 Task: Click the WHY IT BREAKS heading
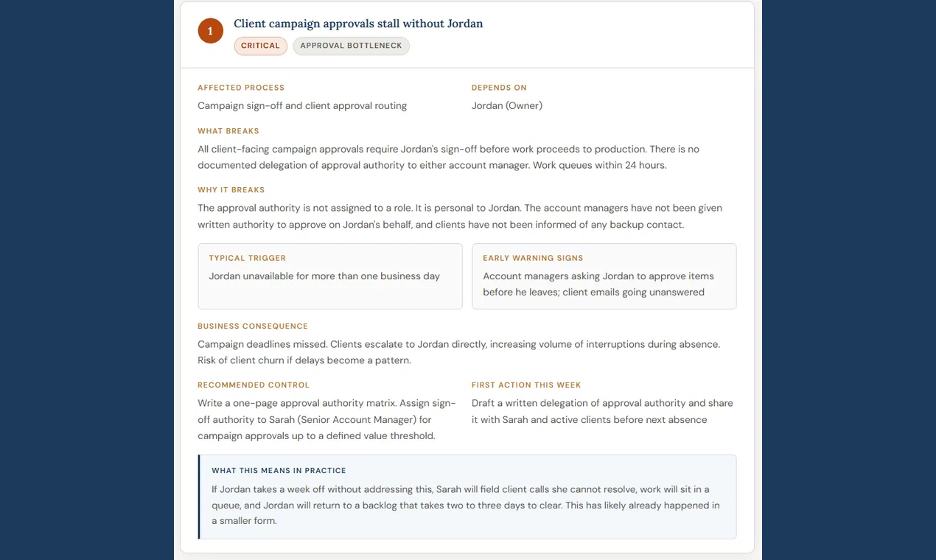pos(231,190)
